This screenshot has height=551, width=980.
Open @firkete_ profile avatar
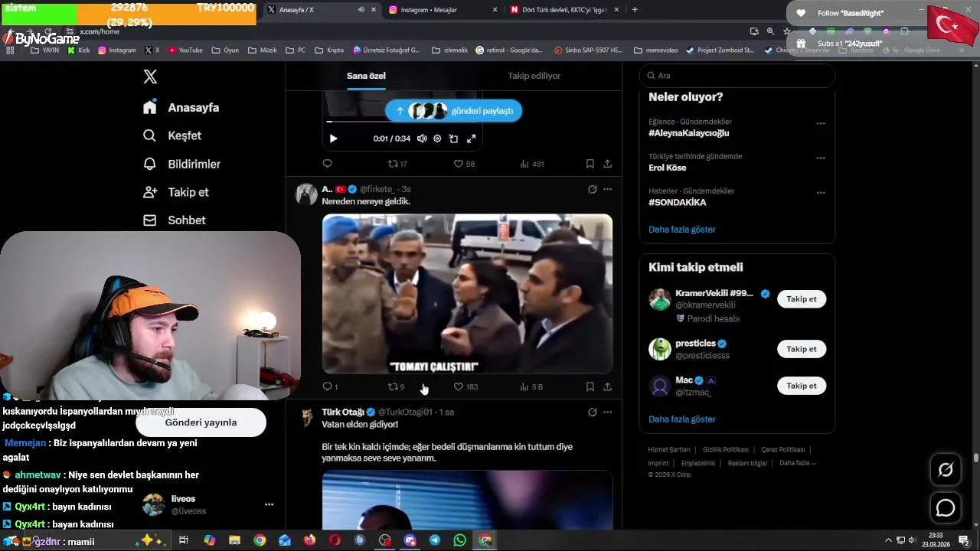pyautogui.click(x=306, y=194)
